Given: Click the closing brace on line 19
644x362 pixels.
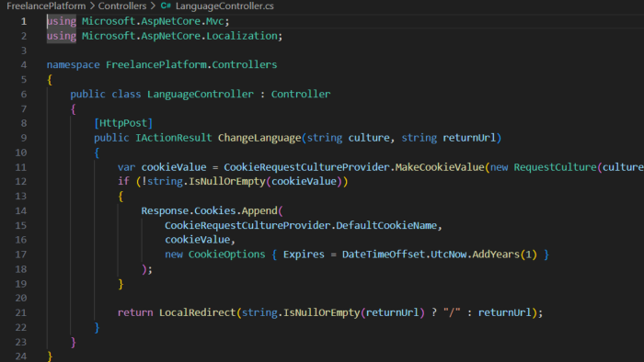Looking at the screenshot, I should click(x=121, y=284).
